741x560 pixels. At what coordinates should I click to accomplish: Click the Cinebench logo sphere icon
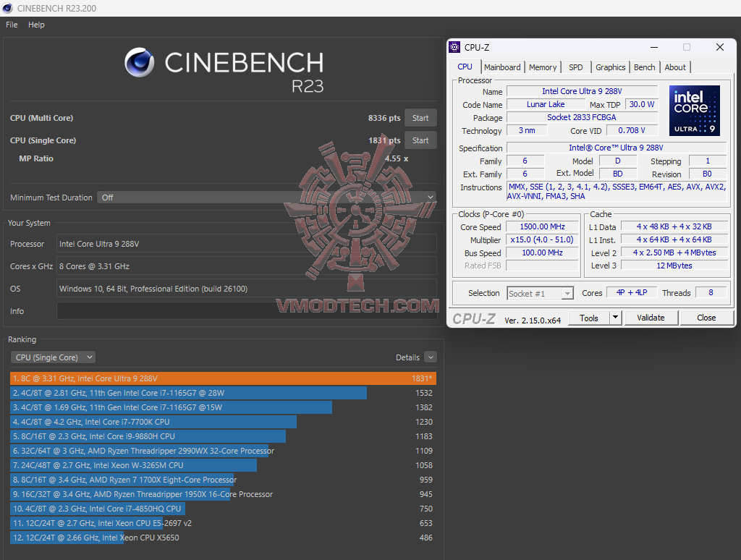(140, 62)
